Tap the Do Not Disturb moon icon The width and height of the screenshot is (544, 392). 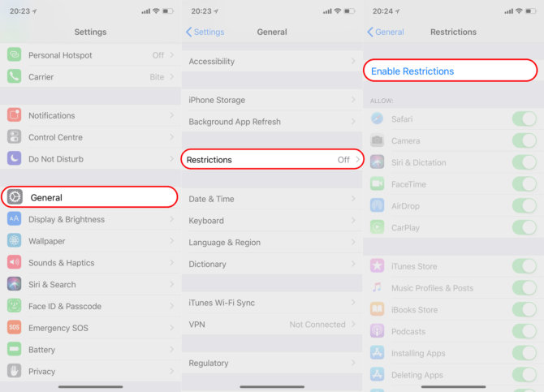point(15,158)
